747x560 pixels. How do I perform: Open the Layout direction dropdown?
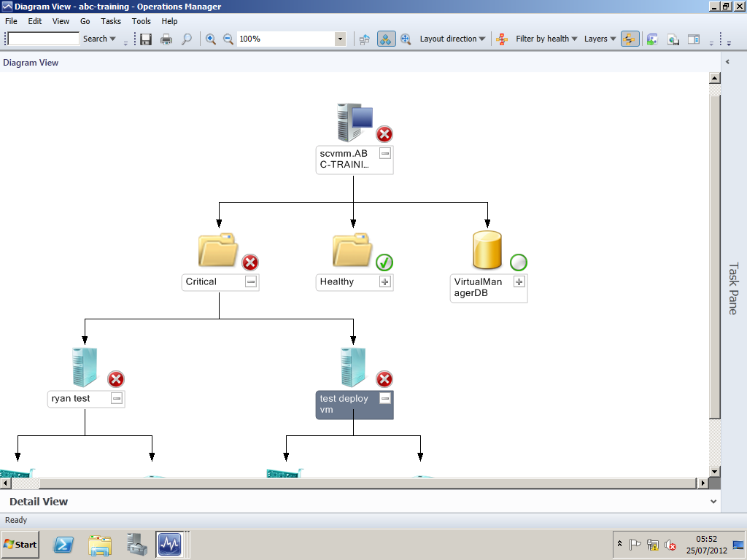[452, 39]
